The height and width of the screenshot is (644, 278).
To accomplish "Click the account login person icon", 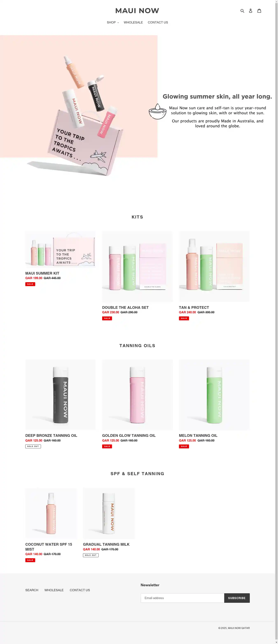I will pos(251,11).
